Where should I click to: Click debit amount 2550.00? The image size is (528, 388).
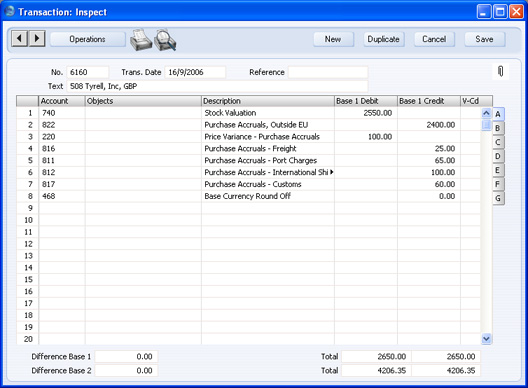[x=377, y=113]
